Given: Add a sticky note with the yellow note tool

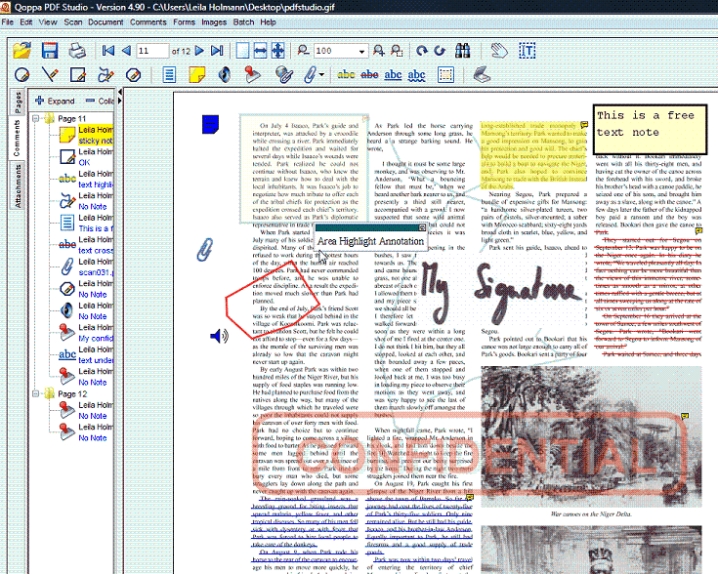Looking at the screenshot, I should [x=197, y=75].
